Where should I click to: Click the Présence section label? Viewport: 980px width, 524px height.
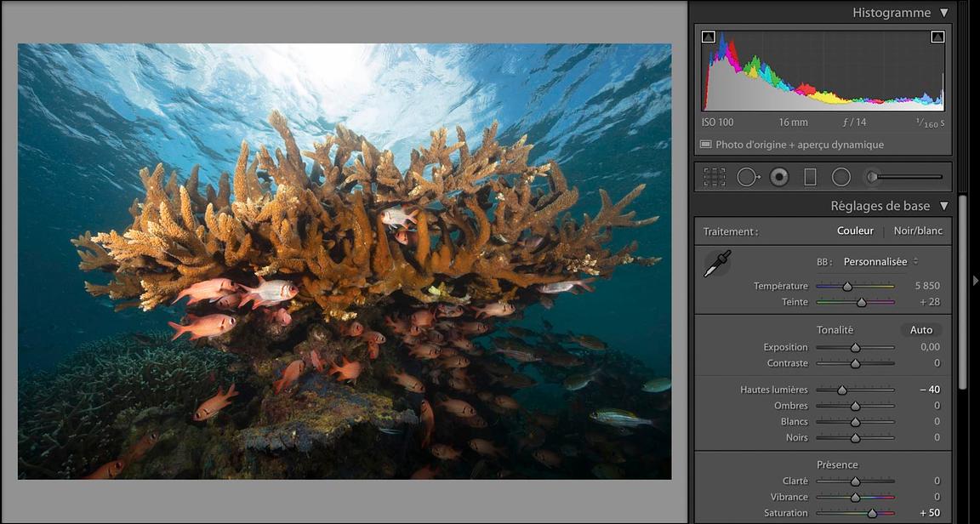837,464
